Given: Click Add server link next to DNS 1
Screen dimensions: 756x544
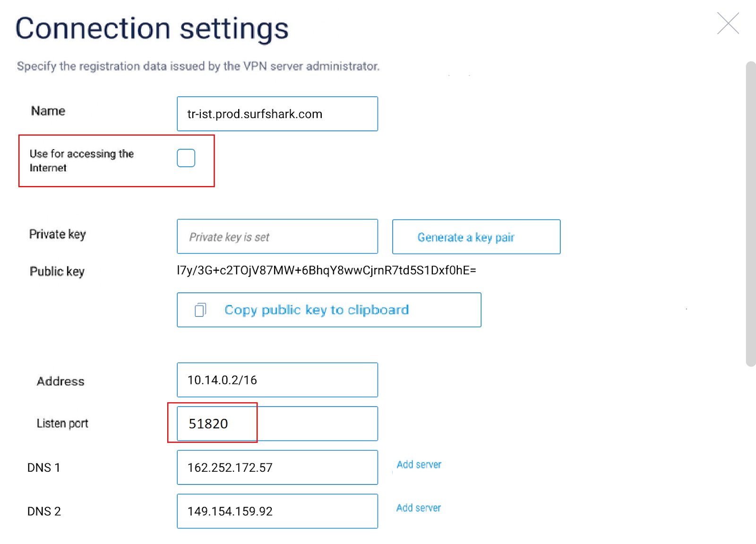Looking at the screenshot, I should pos(419,465).
